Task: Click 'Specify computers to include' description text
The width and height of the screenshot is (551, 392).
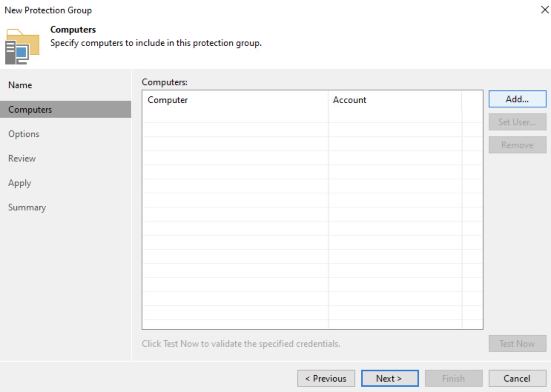Action: click(x=156, y=43)
